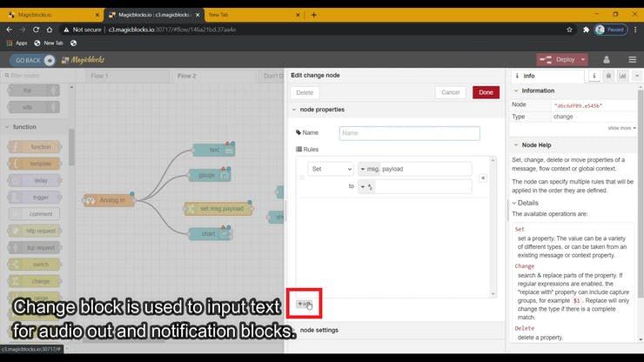Screen dimensions: 644x362
Task: Select the tcp request palette node
Action: [x=35, y=248]
